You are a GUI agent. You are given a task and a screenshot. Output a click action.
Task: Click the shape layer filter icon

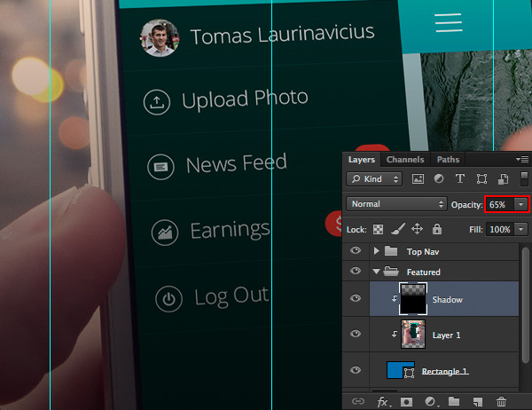[480, 179]
